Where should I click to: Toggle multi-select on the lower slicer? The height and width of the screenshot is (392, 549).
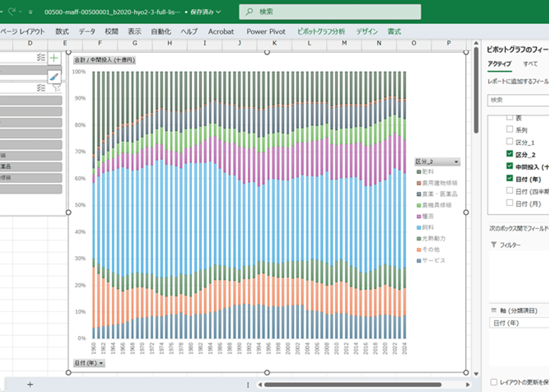[x=40, y=88]
